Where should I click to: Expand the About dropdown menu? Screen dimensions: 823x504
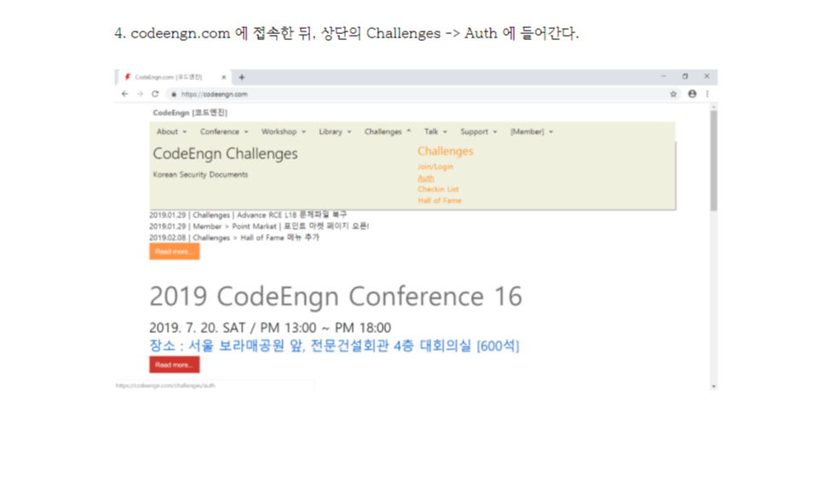click(x=171, y=132)
